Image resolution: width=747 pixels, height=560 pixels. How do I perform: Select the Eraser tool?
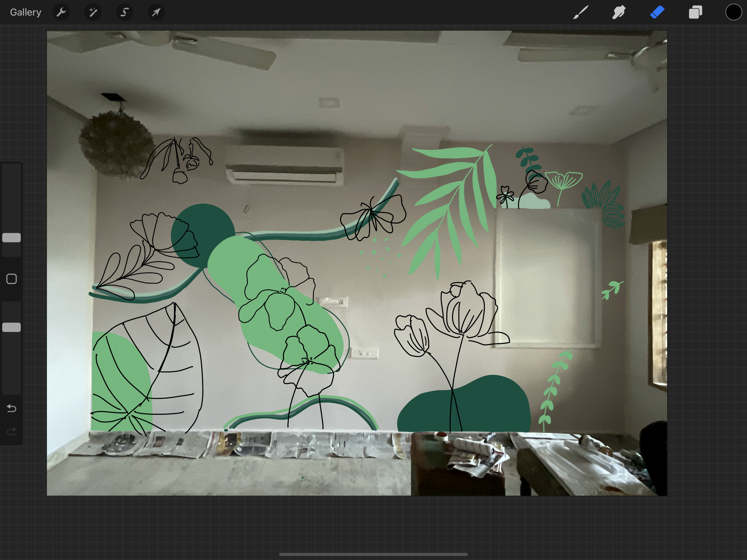657,12
